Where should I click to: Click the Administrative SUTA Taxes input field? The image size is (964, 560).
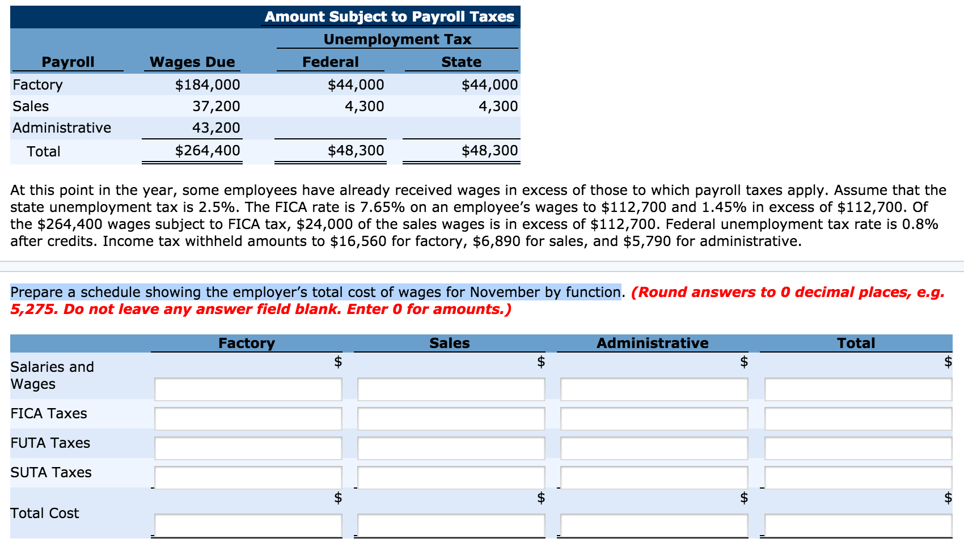[x=654, y=478]
